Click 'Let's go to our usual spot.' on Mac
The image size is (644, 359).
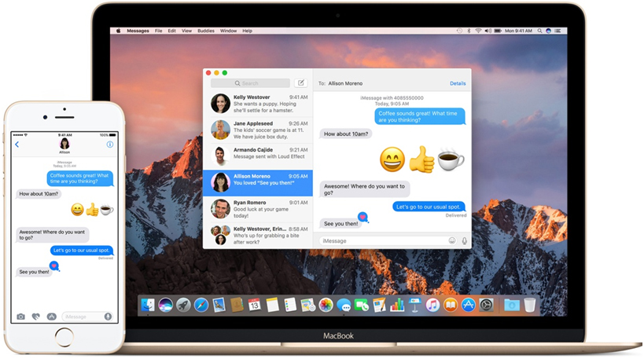coord(429,207)
